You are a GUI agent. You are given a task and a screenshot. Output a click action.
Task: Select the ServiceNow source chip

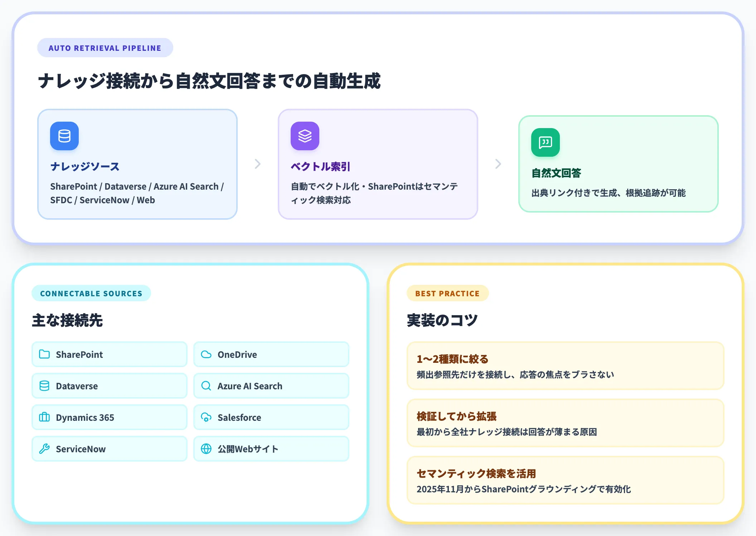[110, 449]
